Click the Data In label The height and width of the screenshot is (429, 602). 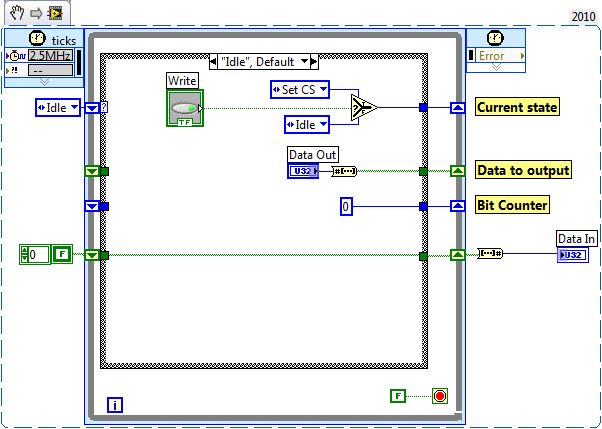pyautogui.click(x=576, y=239)
